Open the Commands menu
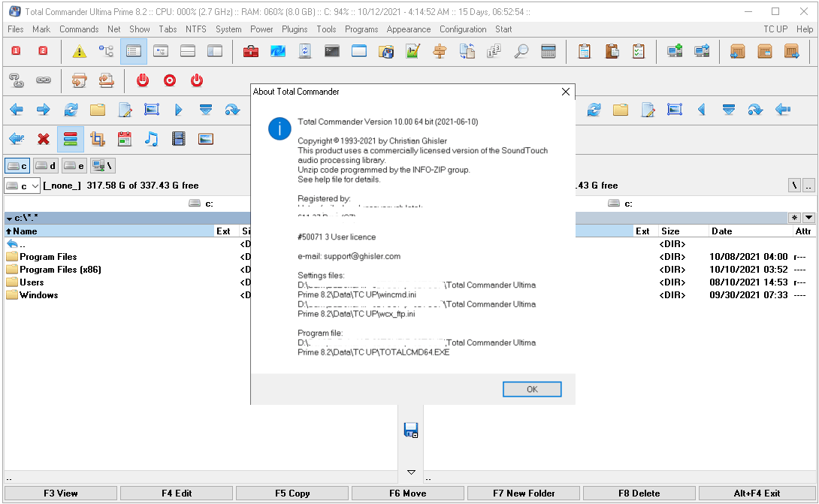 pos(79,29)
